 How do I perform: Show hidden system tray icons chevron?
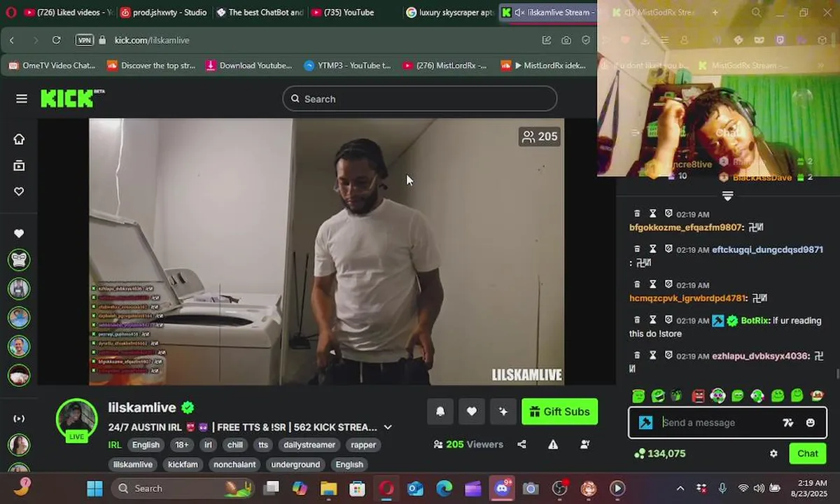click(x=680, y=488)
